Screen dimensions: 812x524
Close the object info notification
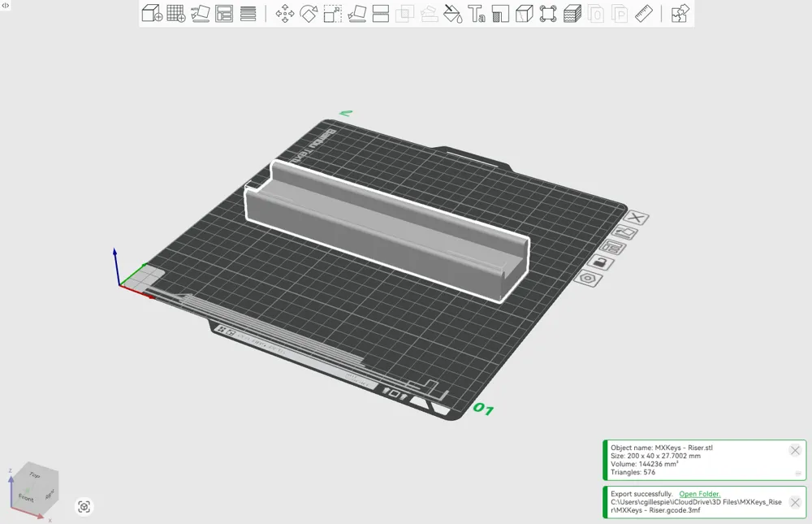pos(795,450)
